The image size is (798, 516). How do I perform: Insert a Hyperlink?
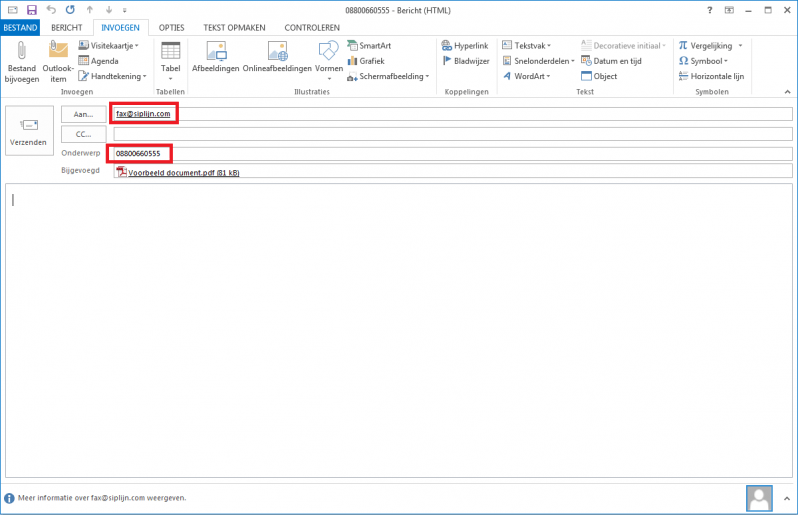click(x=465, y=46)
